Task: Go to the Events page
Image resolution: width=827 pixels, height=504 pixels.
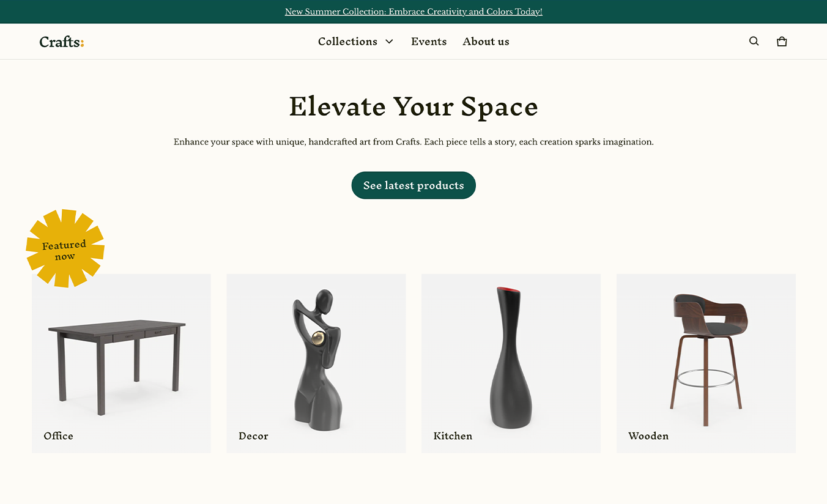Action: point(429,42)
